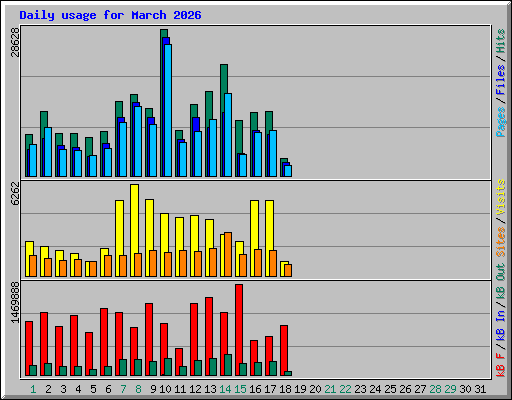Image resolution: width=512 pixels, height=400 pixels.
Task: Click day label 6 on the x-axis
Action: 108,389
